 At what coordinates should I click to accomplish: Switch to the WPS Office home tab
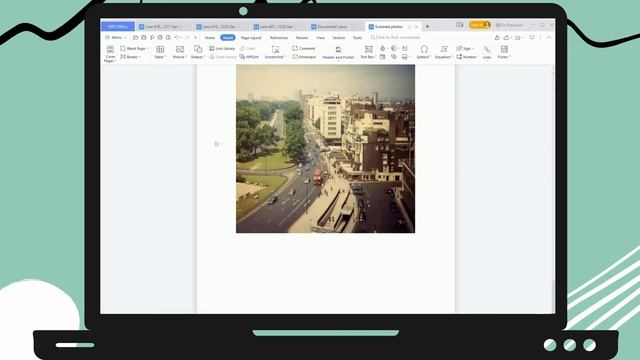pyautogui.click(x=118, y=27)
